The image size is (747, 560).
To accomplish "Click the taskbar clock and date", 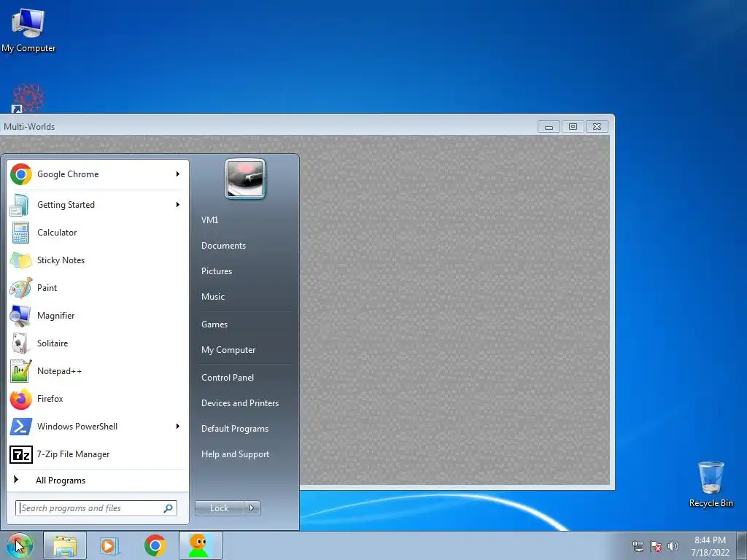I will coord(710,546).
